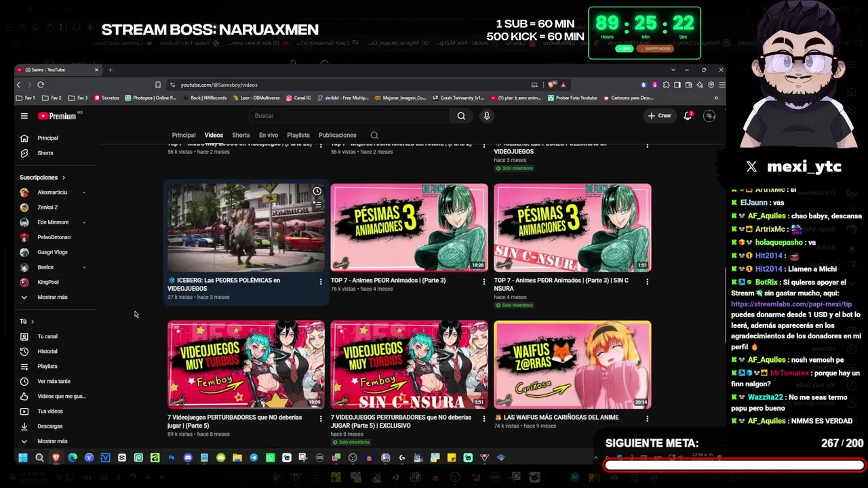Go back with the browser back arrow
The image size is (868, 488).
18,85
